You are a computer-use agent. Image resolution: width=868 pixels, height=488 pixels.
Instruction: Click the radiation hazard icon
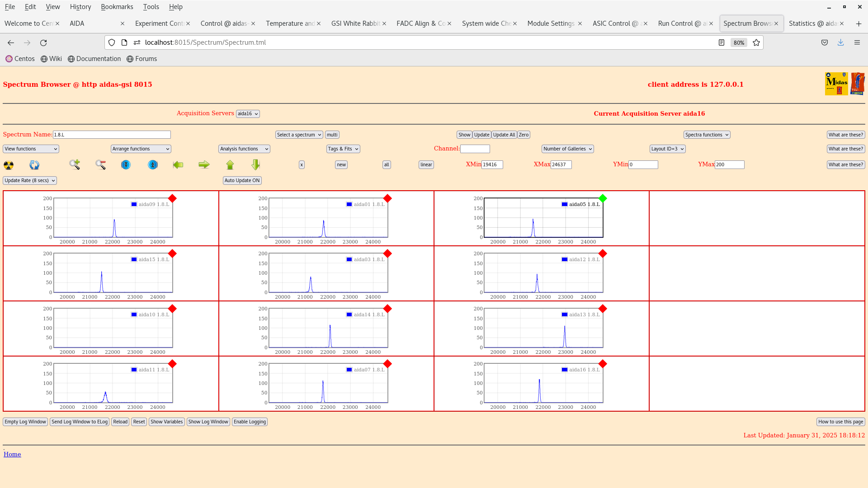click(9, 165)
